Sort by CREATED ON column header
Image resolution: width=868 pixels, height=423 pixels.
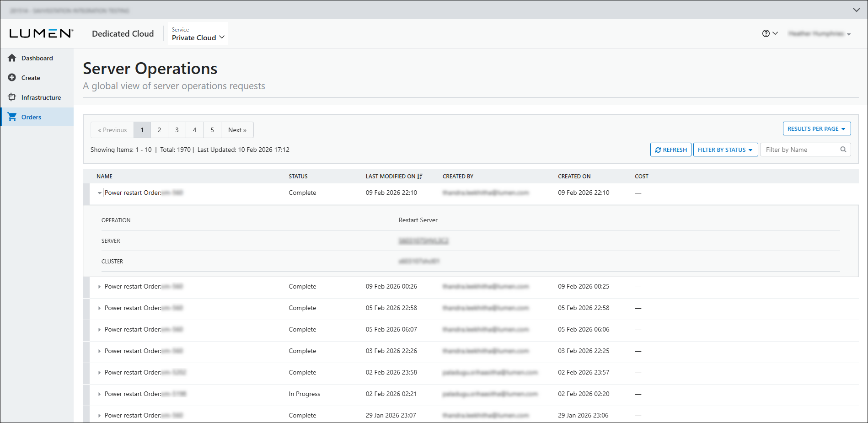[x=574, y=177]
